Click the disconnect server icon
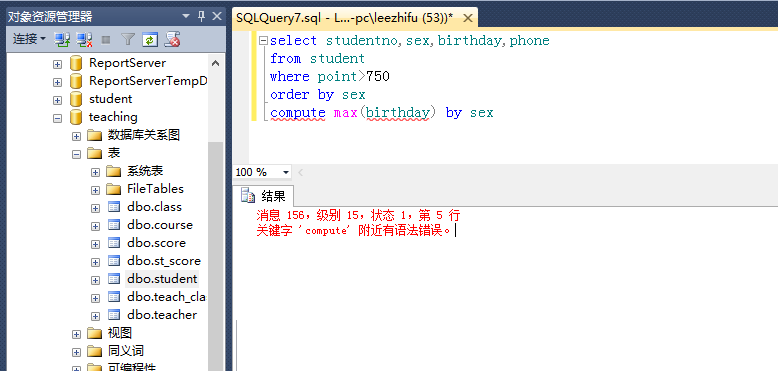The image size is (778, 371). click(x=85, y=40)
